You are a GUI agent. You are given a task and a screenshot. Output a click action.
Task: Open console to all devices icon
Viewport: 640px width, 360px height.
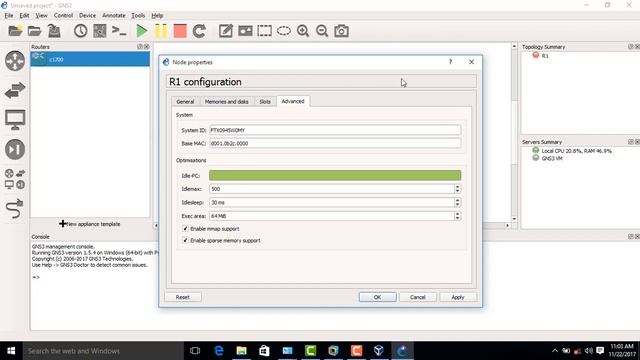pos(119,31)
